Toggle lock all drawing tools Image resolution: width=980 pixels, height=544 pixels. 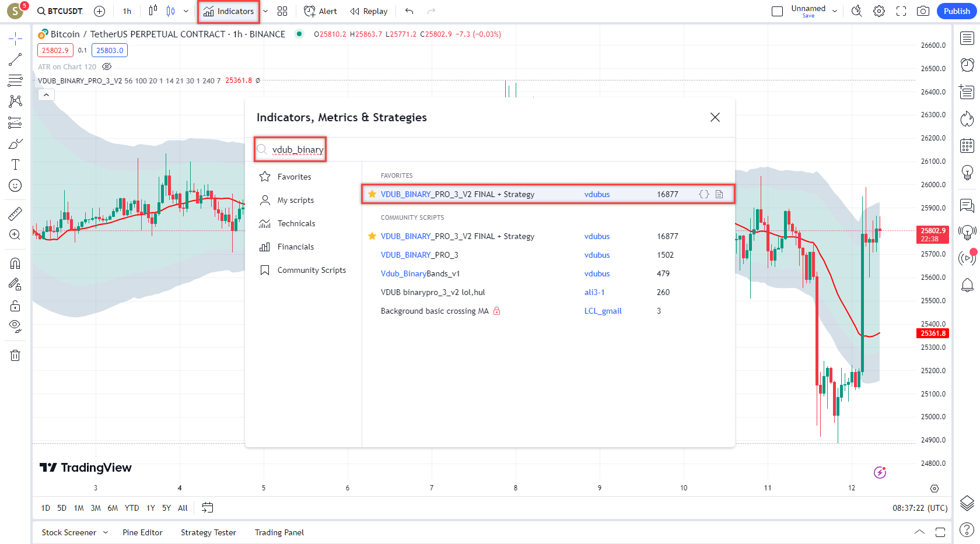15,306
